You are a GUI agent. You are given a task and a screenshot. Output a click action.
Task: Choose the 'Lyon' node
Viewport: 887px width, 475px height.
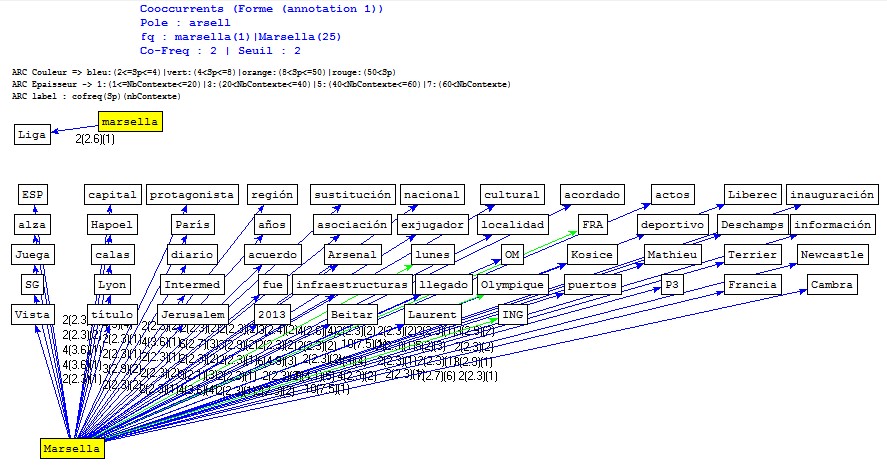112,284
